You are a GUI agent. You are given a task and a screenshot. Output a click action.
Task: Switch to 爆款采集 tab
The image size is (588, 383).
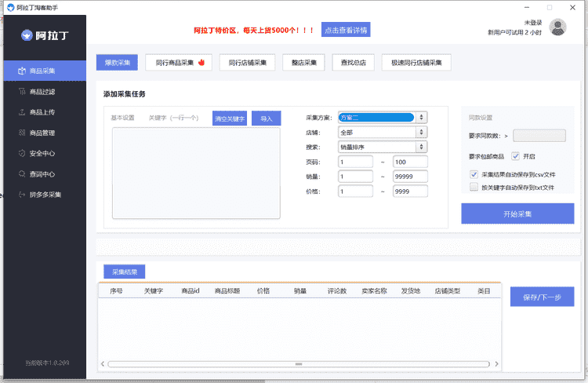tap(117, 62)
